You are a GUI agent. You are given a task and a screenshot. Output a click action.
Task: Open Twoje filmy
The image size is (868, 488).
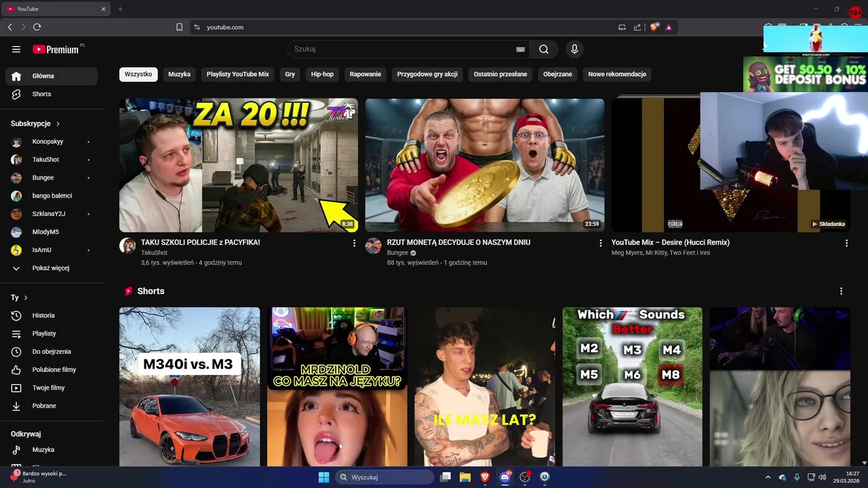pyautogui.click(x=52, y=388)
